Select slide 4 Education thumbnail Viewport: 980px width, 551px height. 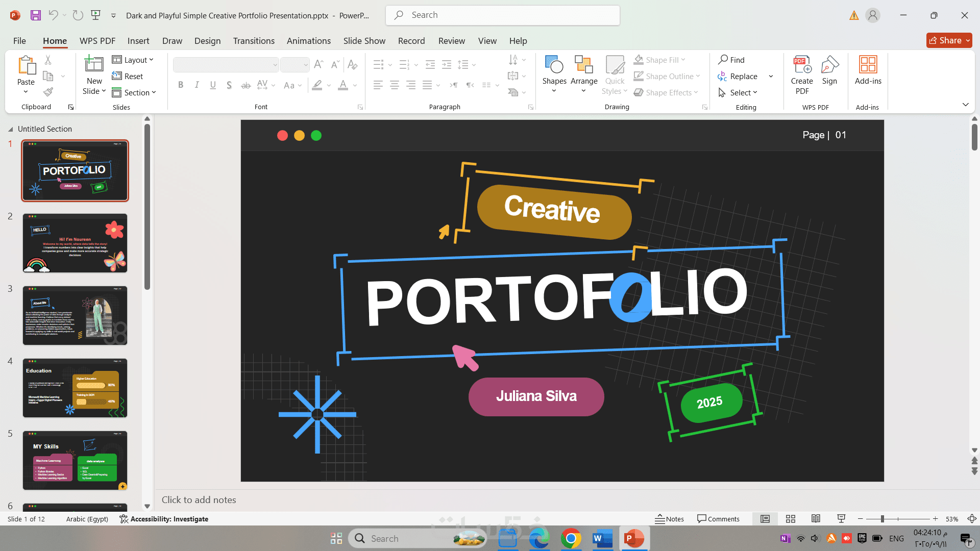(75, 388)
